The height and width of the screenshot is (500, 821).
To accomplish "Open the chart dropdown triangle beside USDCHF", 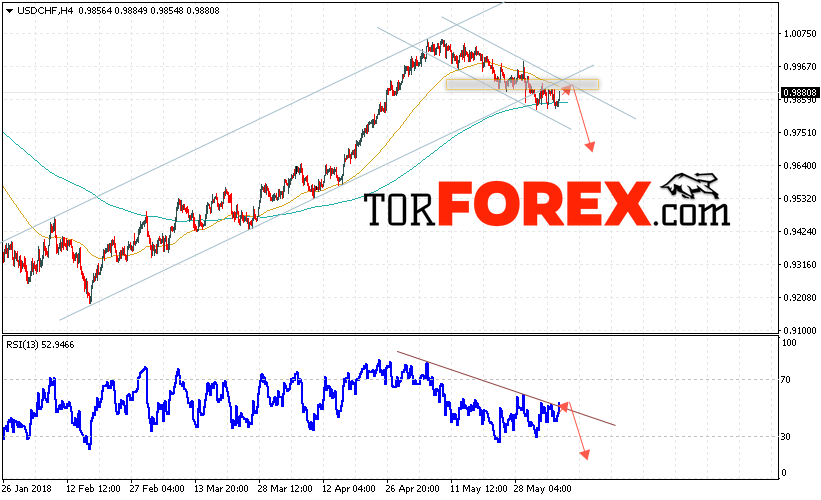I will (9, 11).
